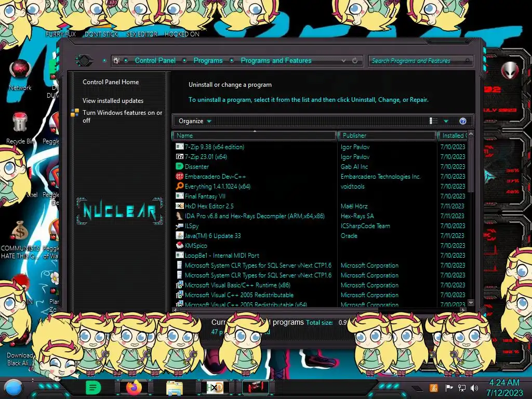The width and height of the screenshot is (532, 399).
Task: Click the 'Gab AI Inc' publisher cell
Action: 354,167
